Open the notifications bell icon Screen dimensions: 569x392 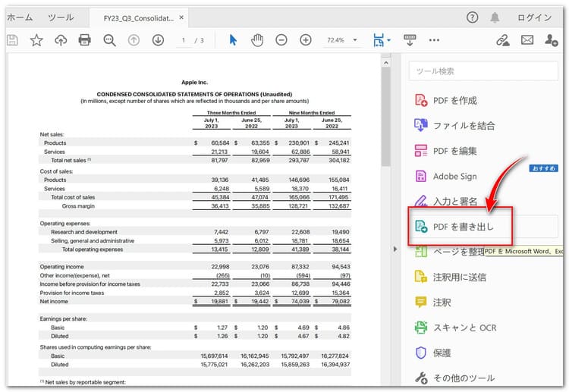tap(495, 17)
